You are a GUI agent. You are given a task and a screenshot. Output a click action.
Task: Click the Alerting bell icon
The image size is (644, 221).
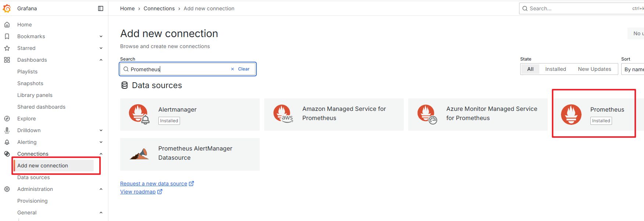point(7,142)
